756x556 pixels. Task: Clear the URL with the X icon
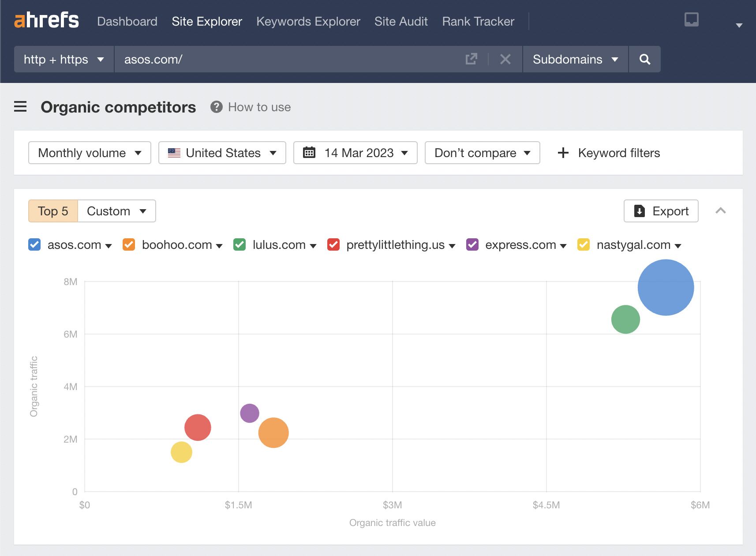[x=505, y=59]
